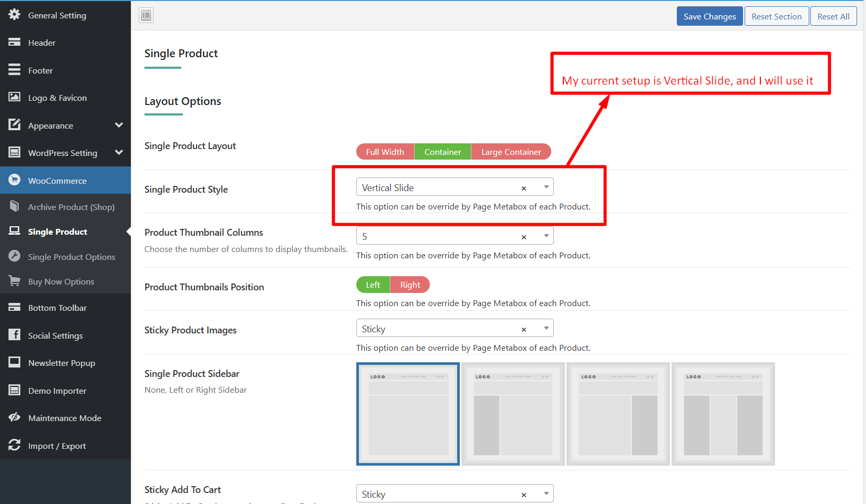The height and width of the screenshot is (504, 866).
Task: Set thumbnails position to Right
Action: (x=410, y=285)
